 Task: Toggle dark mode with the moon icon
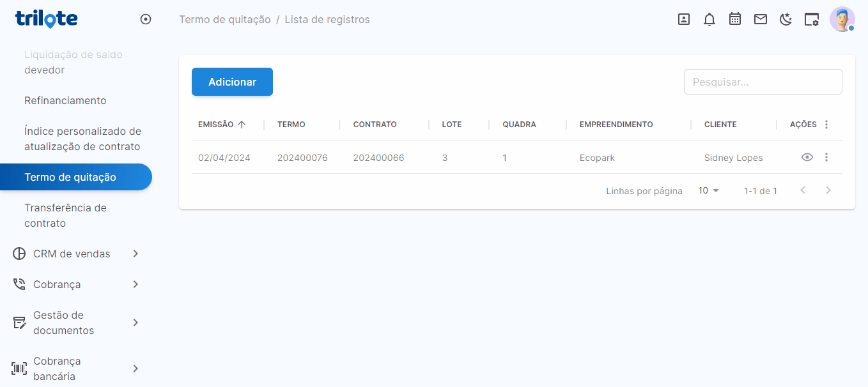786,19
